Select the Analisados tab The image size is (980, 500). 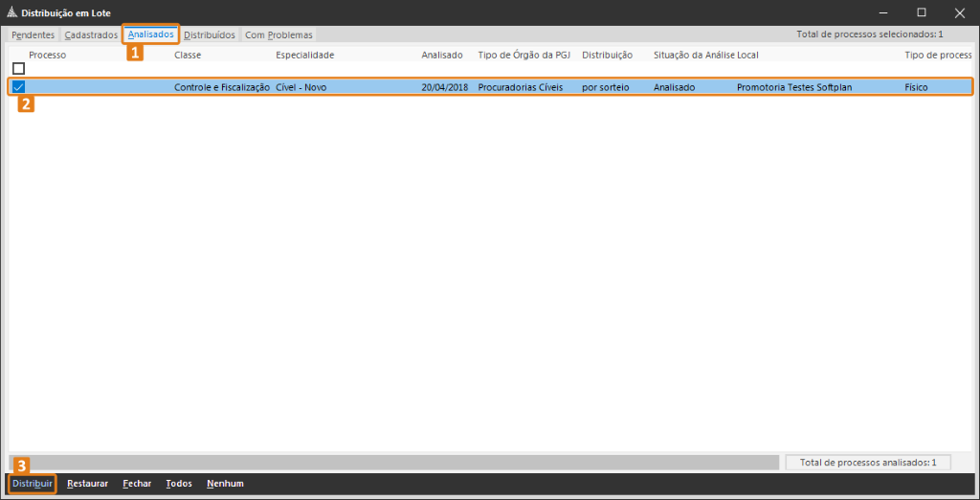coord(151,34)
